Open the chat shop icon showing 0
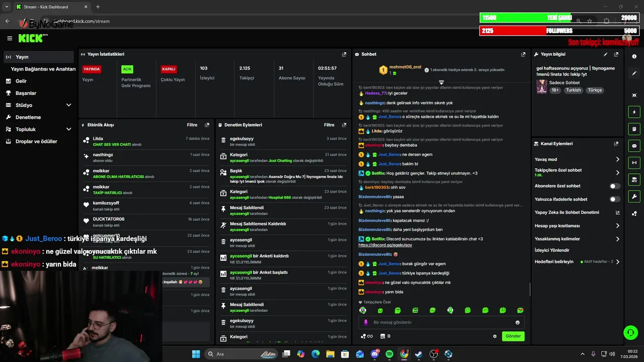 click(x=385, y=336)
